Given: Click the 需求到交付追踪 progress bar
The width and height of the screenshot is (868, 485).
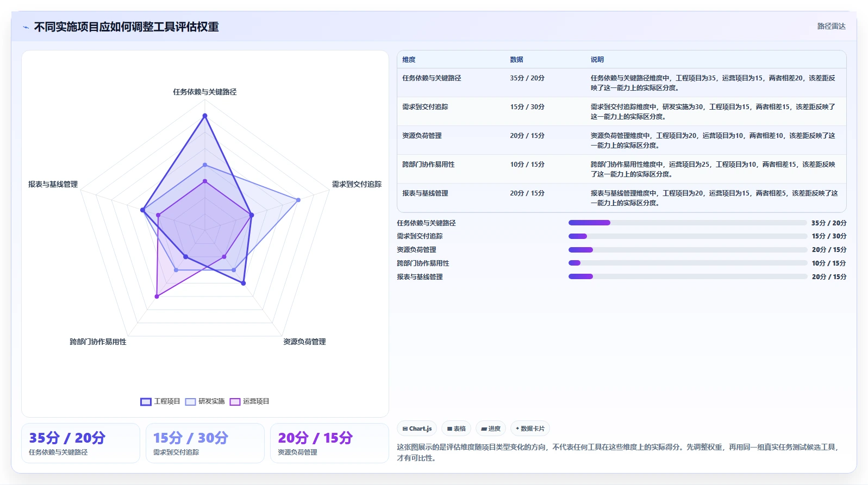Looking at the screenshot, I should coord(688,236).
